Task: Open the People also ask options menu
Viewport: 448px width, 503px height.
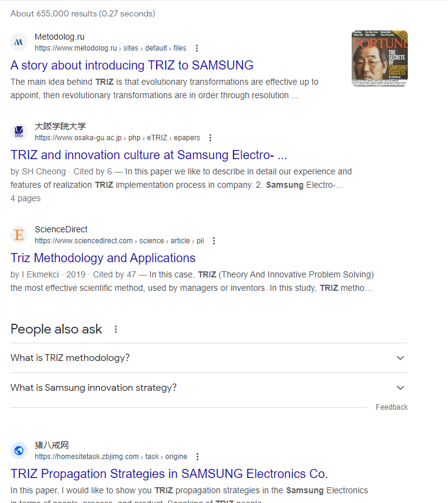Action: point(116,329)
